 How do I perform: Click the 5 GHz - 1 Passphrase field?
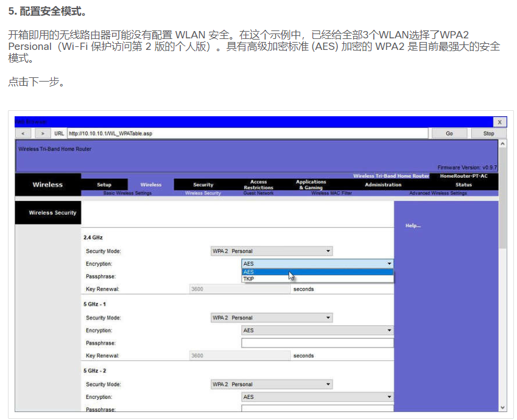tap(317, 343)
